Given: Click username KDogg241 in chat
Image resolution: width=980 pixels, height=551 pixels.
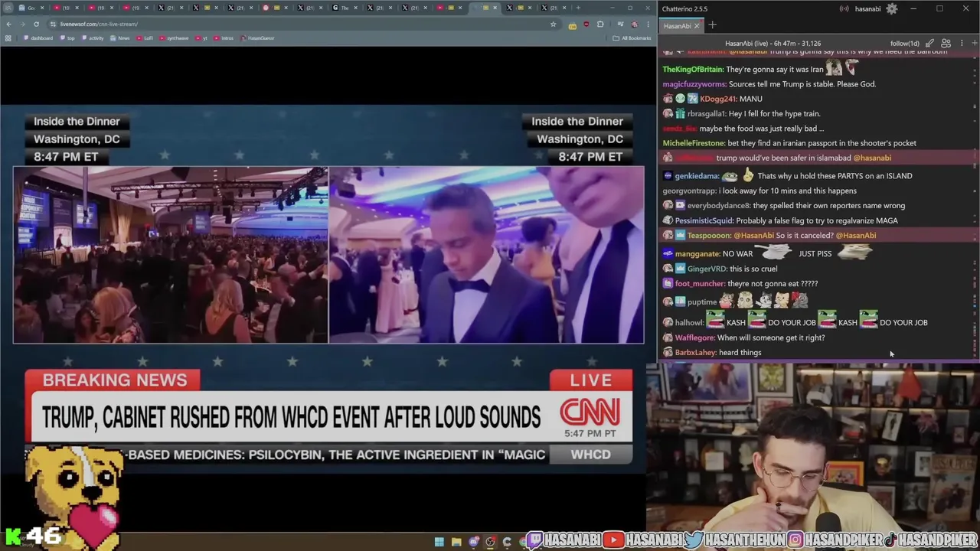Looking at the screenshot, I should pos(718,99).
